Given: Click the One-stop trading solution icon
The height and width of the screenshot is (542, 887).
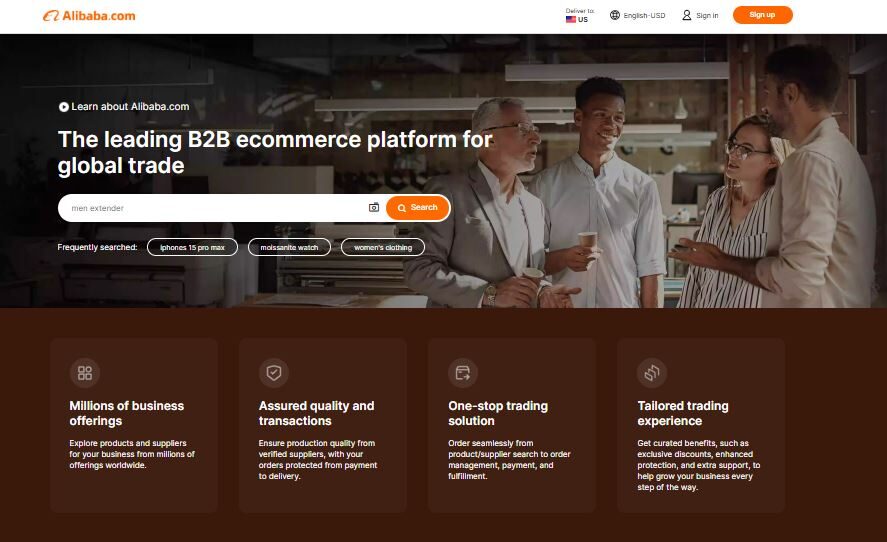Looking at the screenshot, I should pos(463,373).
